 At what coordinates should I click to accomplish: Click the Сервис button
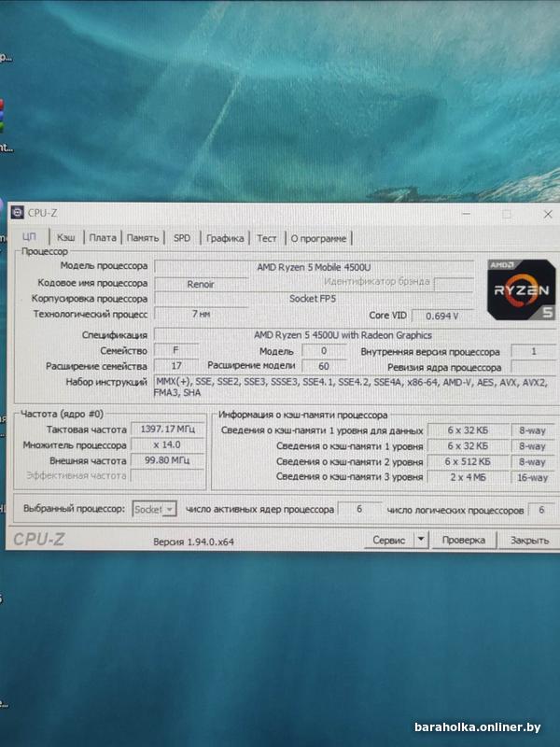tap(389, 541)
